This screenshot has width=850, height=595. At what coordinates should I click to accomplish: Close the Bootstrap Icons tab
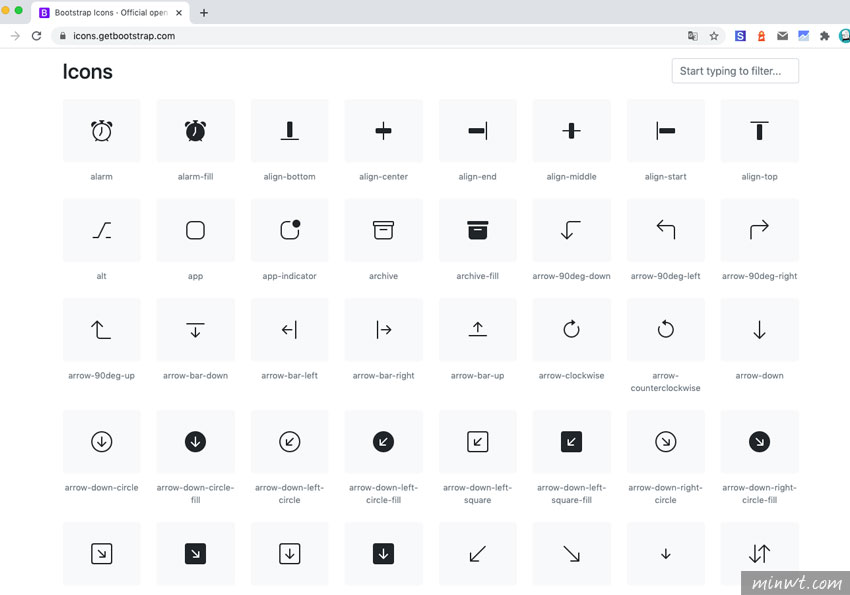pos(179,12)
